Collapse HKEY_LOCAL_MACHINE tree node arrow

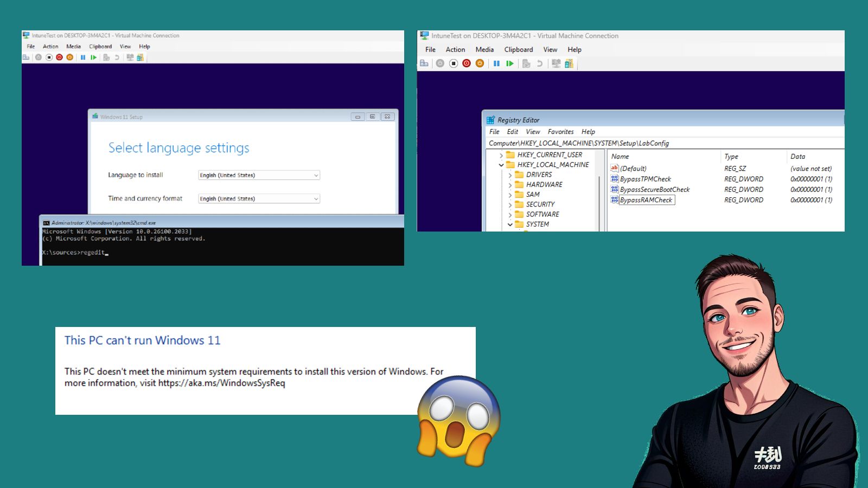click(501, 165)
